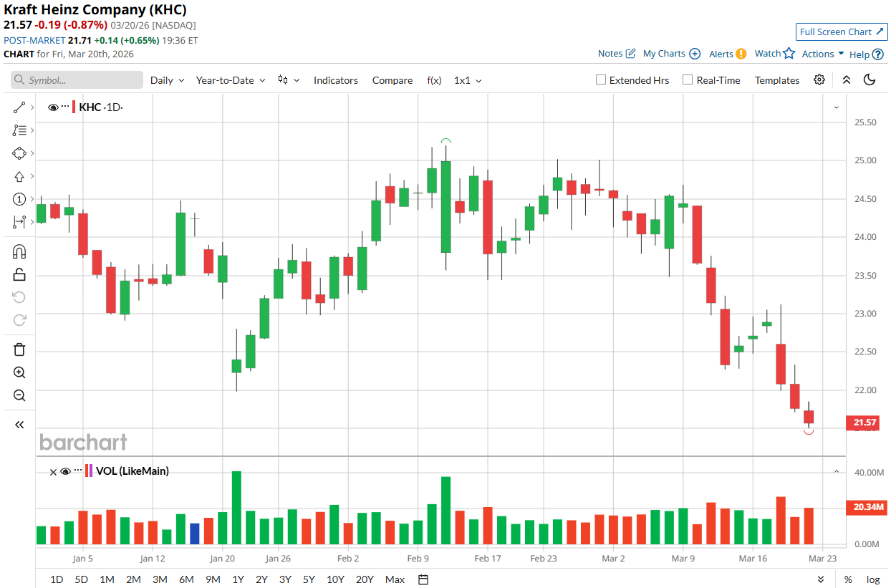Add chart to My Charts

coord(695,54)
